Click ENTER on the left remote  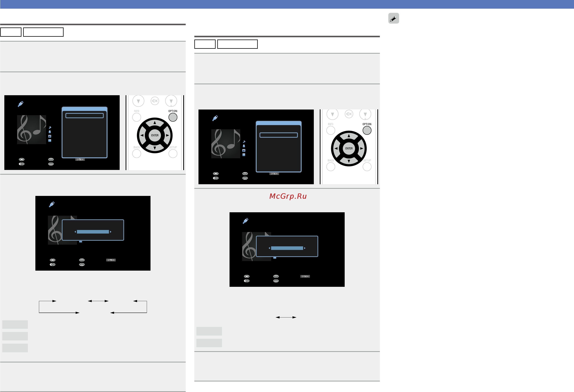pos(155,135)
